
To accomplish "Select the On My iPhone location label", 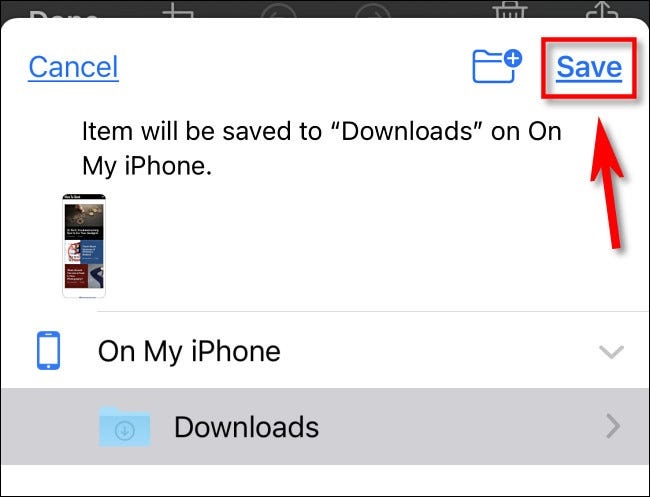I will 189,351.
